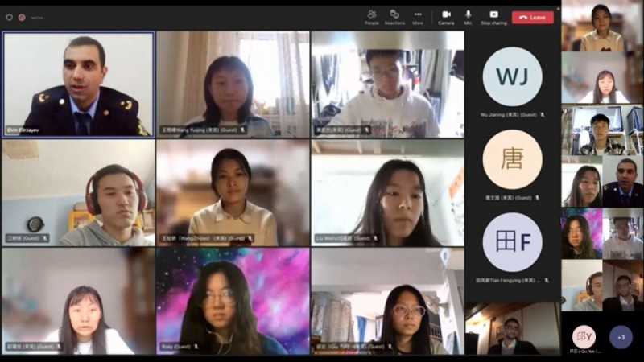Image resolution: width=644 pixels, height=362 pixels.
Task: Leave the meeting with the red button
Action: click(532, 17)
